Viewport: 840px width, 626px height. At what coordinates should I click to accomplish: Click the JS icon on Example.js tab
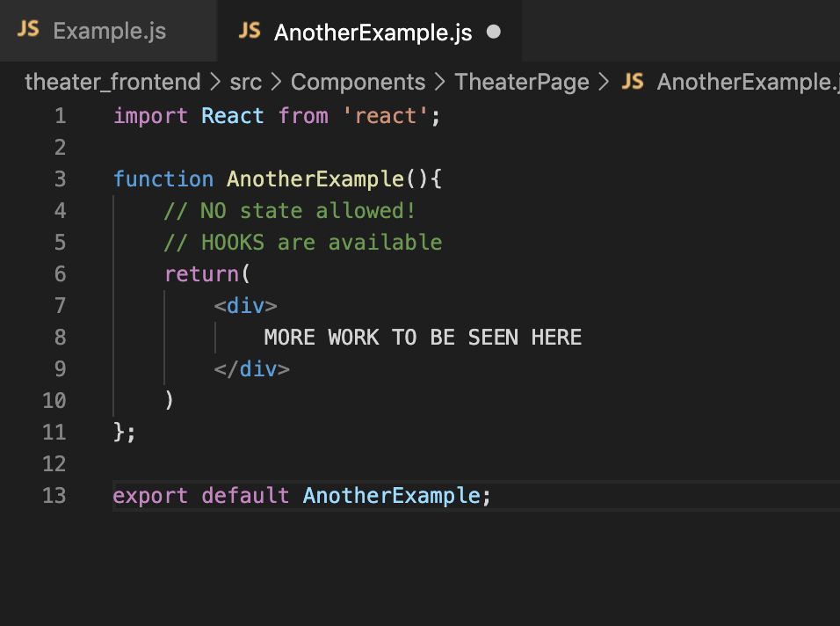27,30
